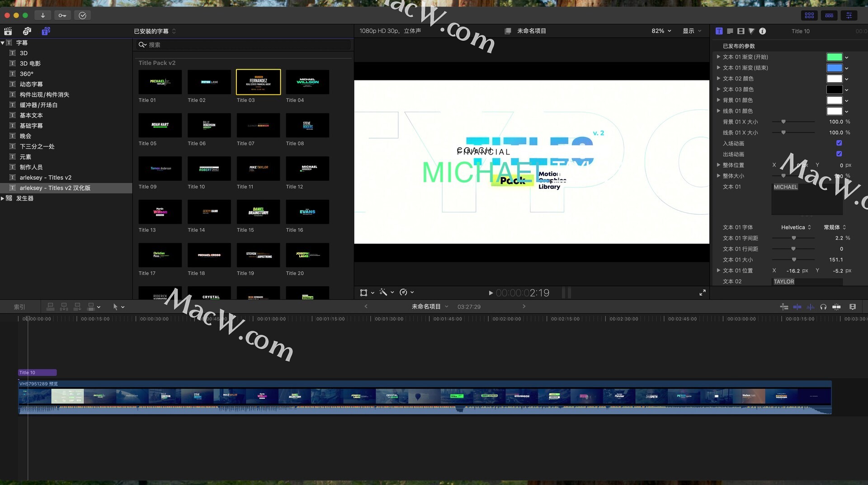
Task: Open the 常规体 font style dropdown
Action: (x=835, y=227)
